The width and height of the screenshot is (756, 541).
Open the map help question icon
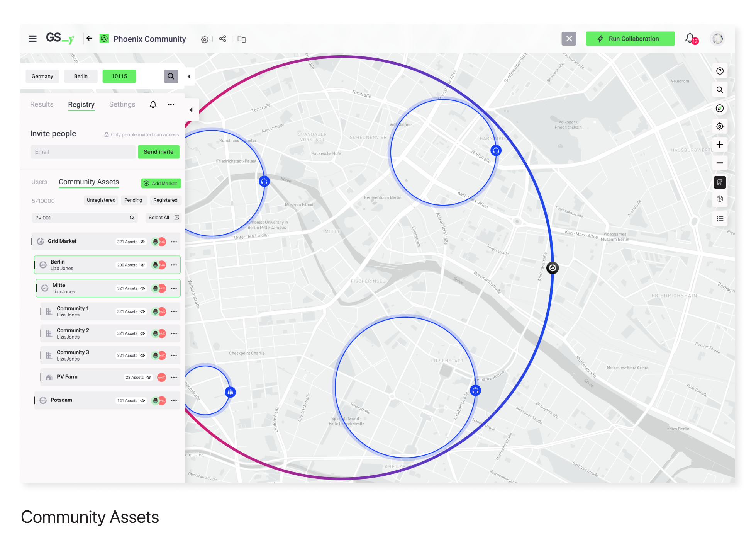click(x=720, y=71)
